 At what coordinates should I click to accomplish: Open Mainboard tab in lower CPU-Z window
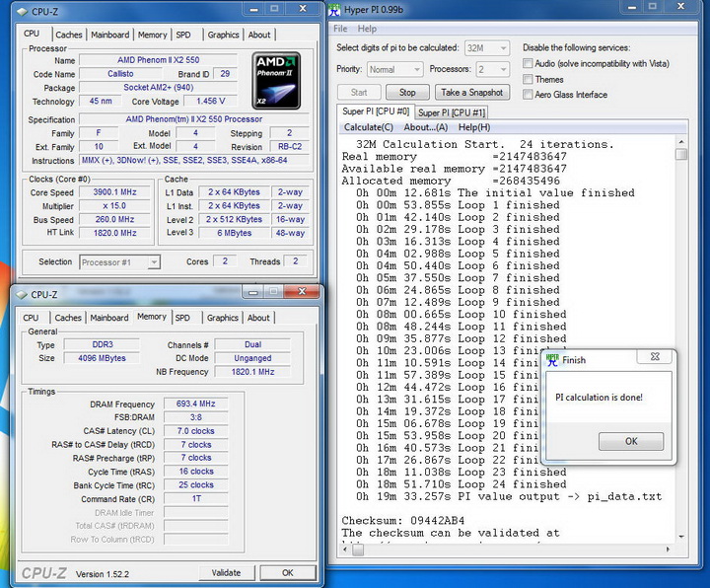[x=109, y=318]
